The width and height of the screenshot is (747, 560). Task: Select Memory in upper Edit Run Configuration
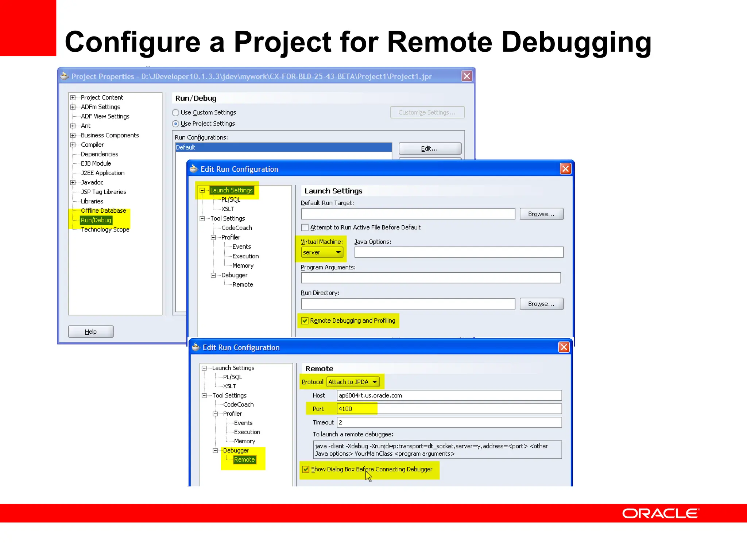243,266
